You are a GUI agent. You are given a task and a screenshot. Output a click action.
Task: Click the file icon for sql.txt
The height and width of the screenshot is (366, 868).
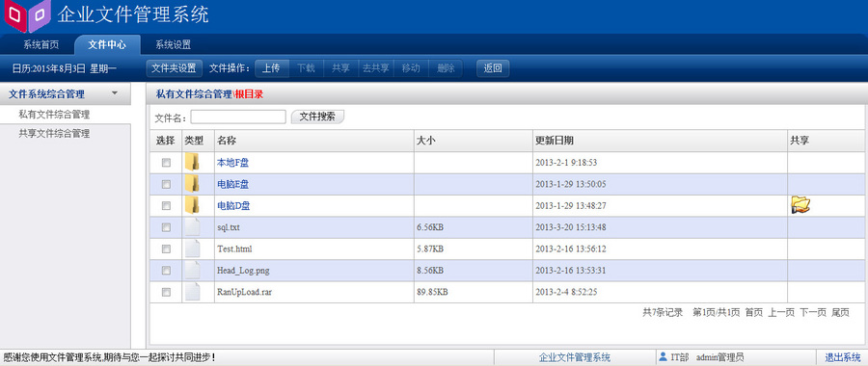(193, 227)
